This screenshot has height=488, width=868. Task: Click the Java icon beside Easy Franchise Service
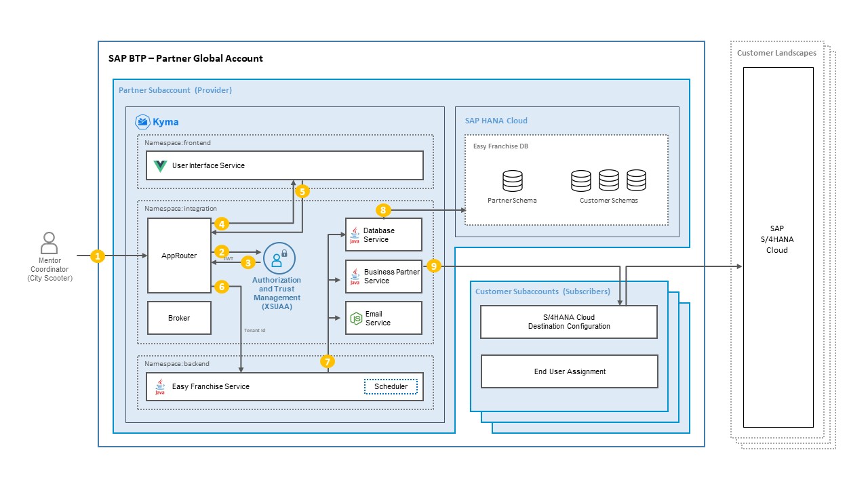160,387
